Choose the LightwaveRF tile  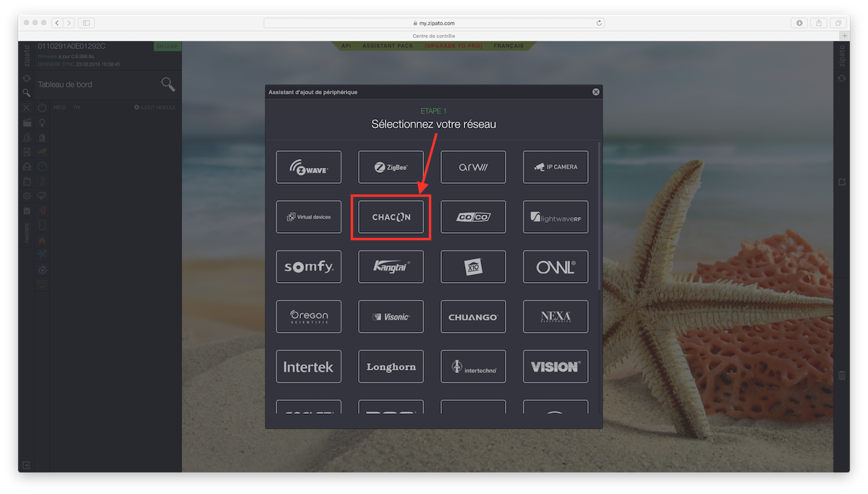point(556,217)
